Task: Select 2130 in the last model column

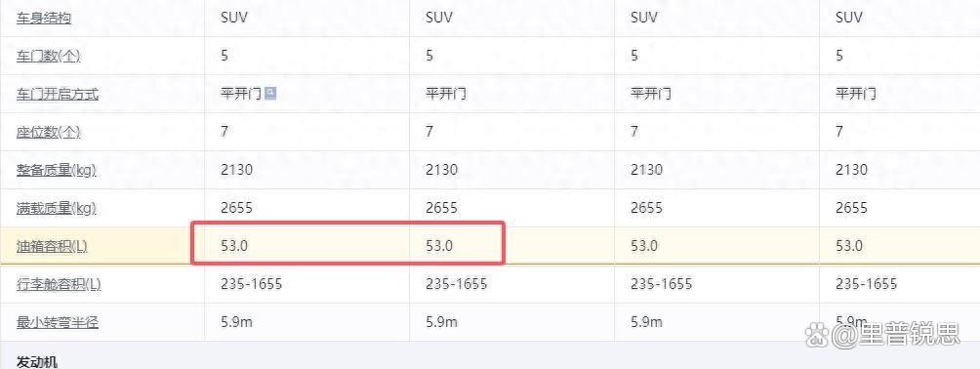Action: (852, 170)
